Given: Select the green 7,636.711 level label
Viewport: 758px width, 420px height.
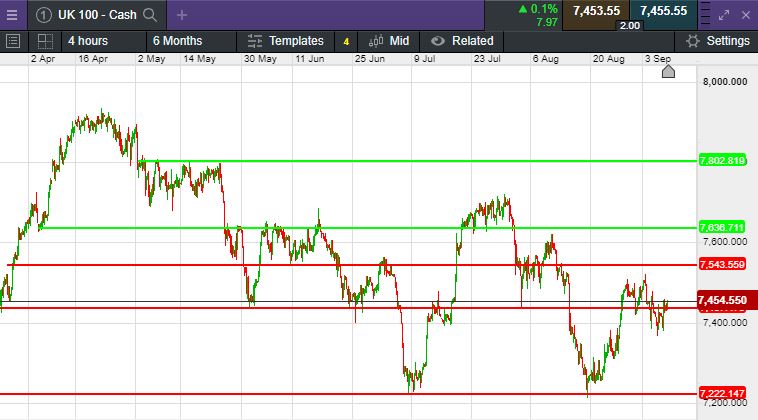Looking at the screenshot, I should point(722,227).
